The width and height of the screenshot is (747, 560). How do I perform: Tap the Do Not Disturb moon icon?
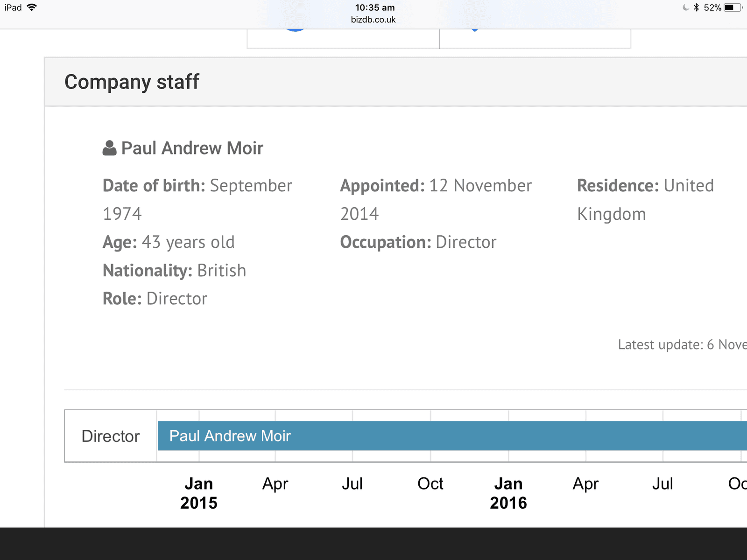click(x=685, y=7)
